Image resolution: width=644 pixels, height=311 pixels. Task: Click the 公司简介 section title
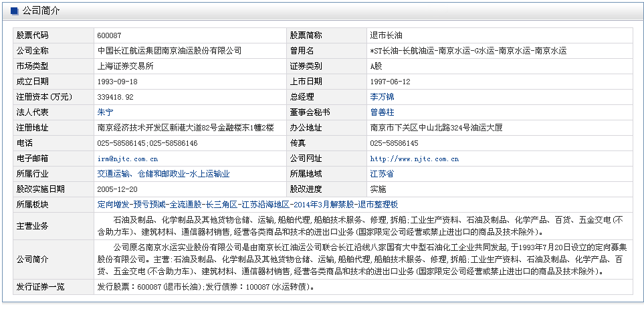point(40,11)
